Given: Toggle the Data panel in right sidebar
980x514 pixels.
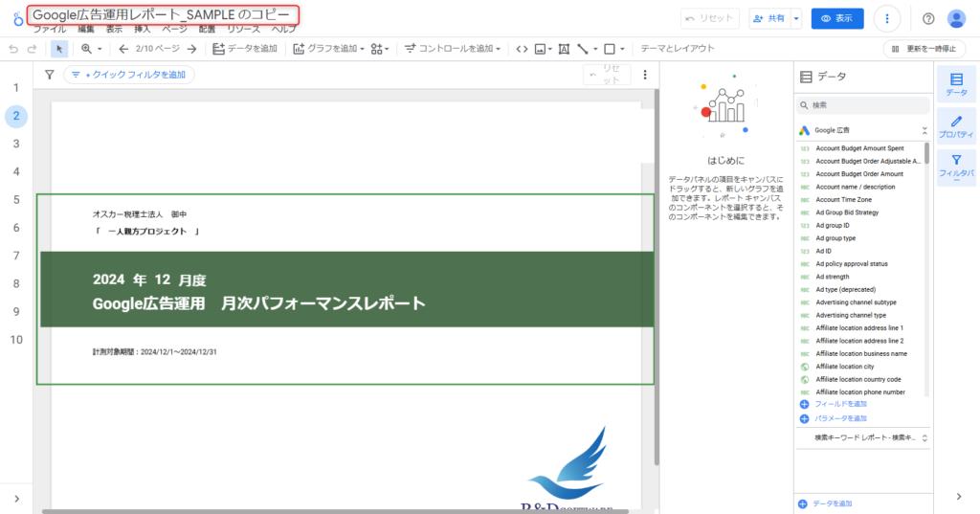Looking at the screenshot, I should coord(956,84).
